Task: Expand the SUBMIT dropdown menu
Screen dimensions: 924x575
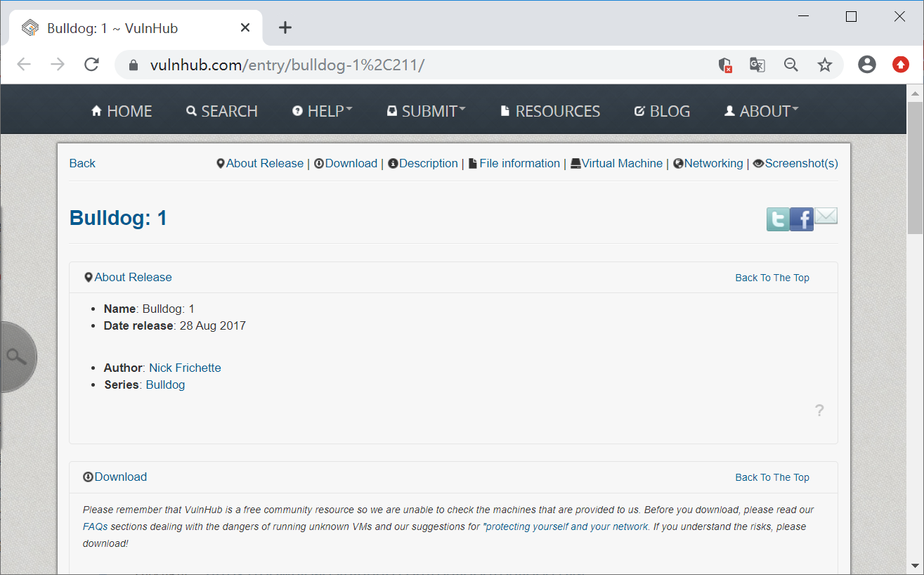Action: click(x=427, y=111)
